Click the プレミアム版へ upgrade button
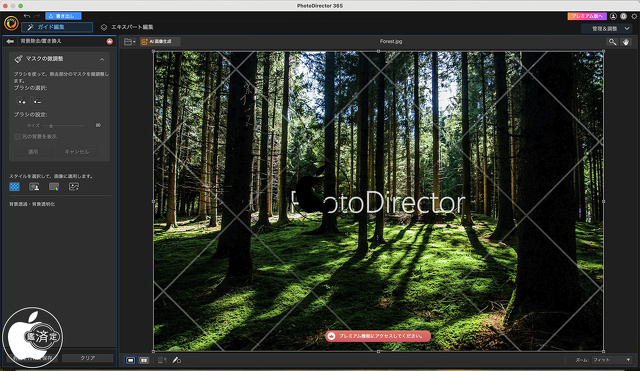This screenshot has height=371, width=640. click(587, 16)
